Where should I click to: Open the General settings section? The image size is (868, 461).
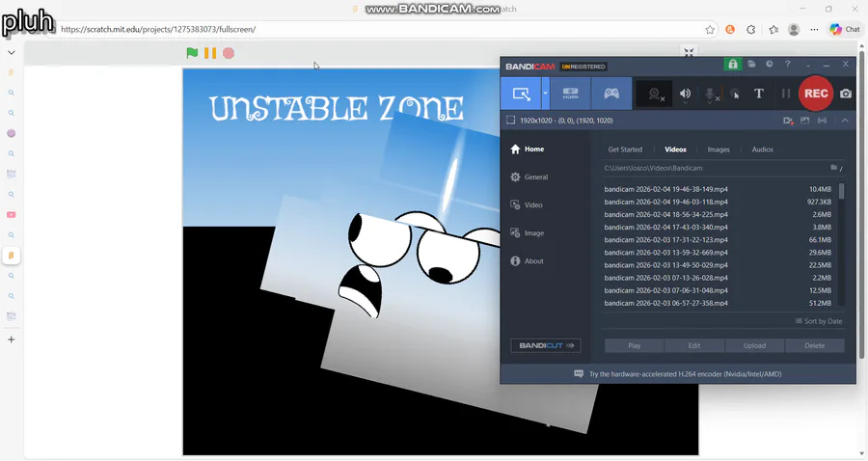coord(529,177)
